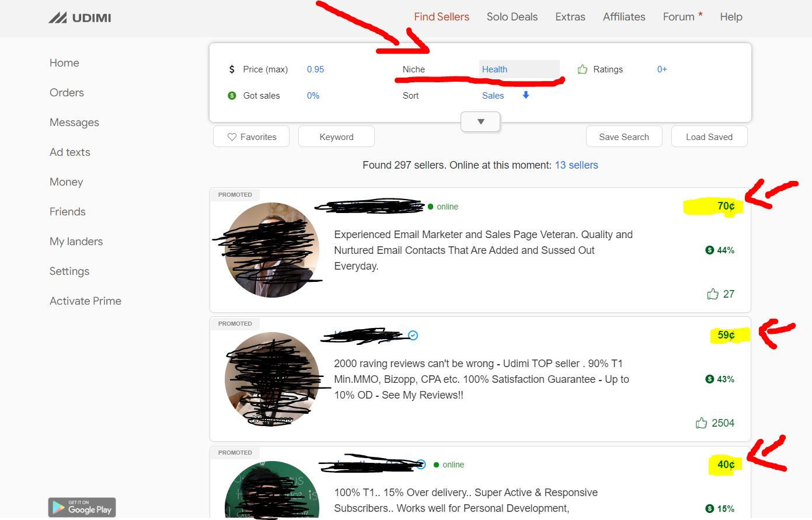812x520 pixels.
Task: Click the verified badge on the 40¢ seller
Action: pos(421,465)
